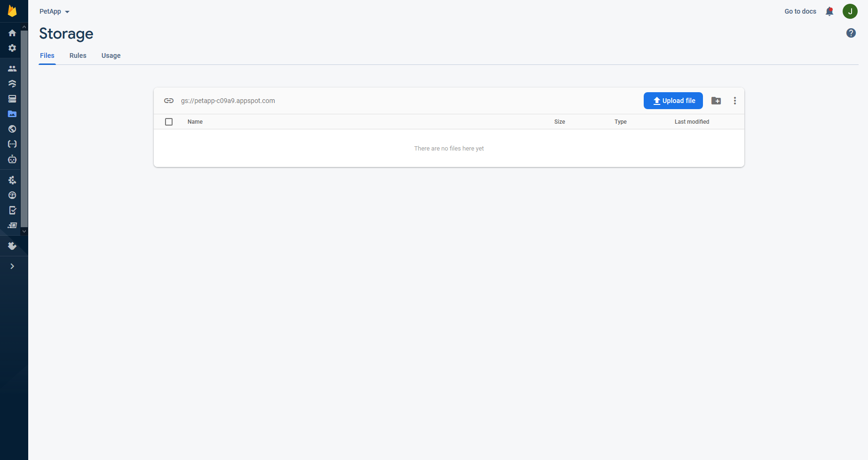Open the PetApp project dropdown
Image resolution: width=868 pixels, height=460 pixels.
coord(54,11)
